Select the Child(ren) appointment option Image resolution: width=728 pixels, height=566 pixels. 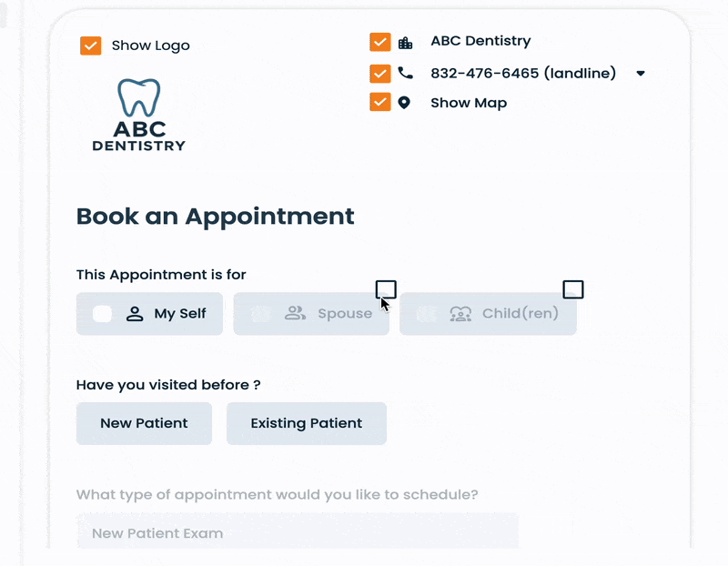(488, 314)
